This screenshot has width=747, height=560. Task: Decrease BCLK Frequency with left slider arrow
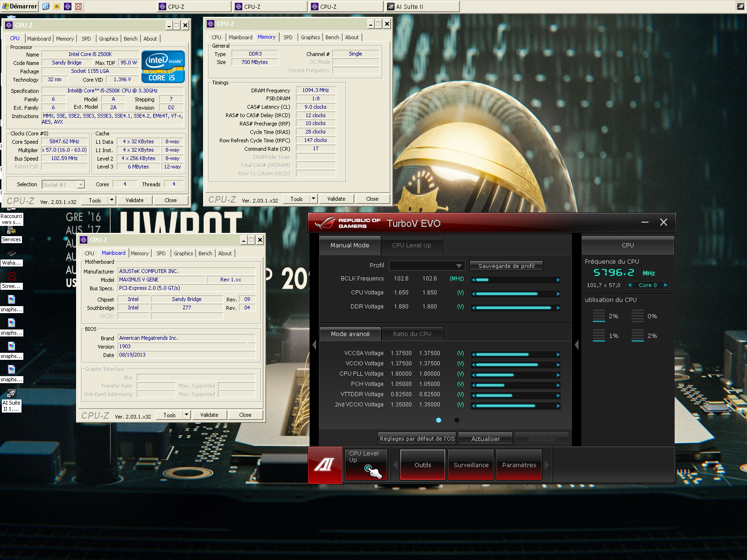click(x=473, y=280)
